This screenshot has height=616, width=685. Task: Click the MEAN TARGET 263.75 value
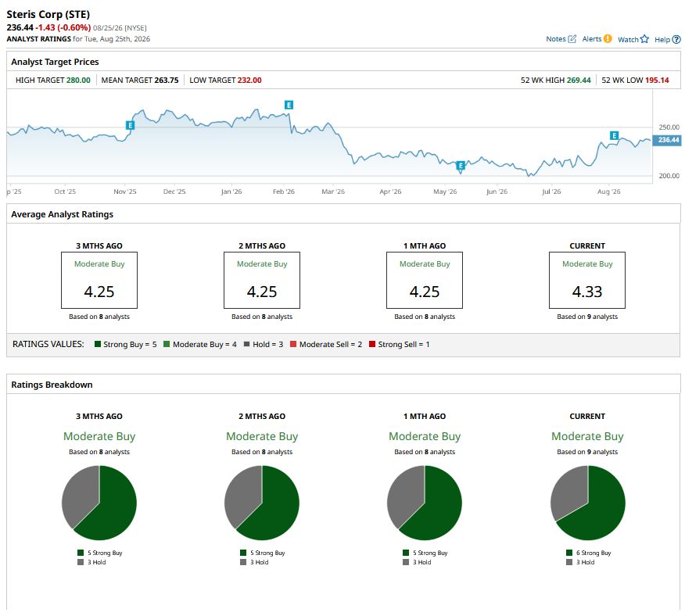(167, 81)
